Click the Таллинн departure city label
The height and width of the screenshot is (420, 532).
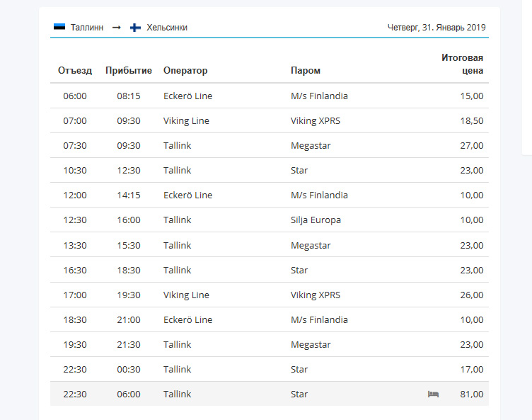click(x=87, y=28)
